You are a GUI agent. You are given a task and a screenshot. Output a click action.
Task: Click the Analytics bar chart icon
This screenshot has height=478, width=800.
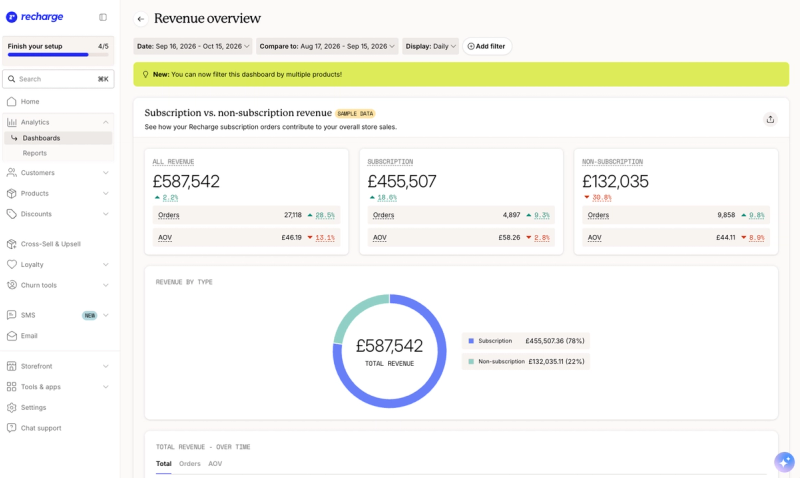(x=11, y=122)
